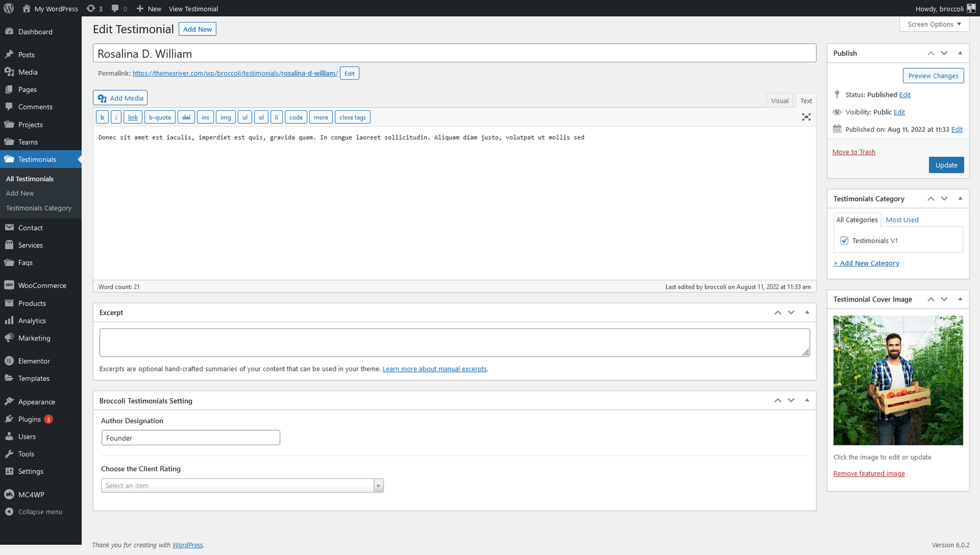
Task: Click Remove featured image link
Action: (869, 474)
